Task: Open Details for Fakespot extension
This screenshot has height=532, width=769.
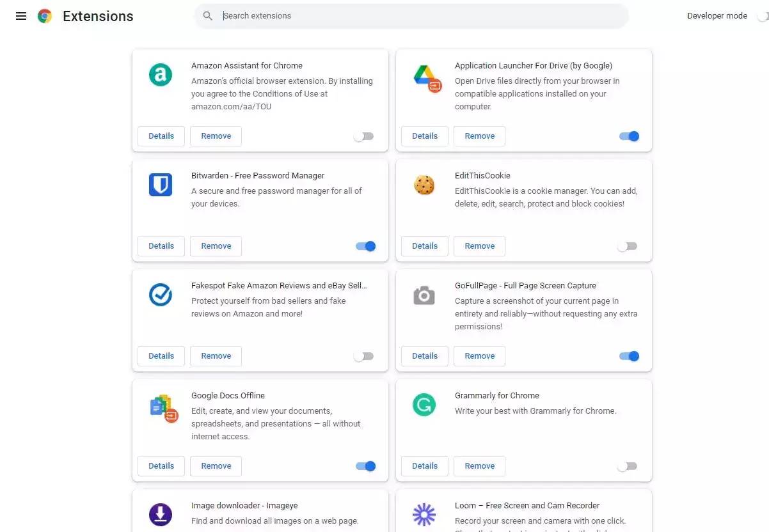Action: (x=161, y=356)
